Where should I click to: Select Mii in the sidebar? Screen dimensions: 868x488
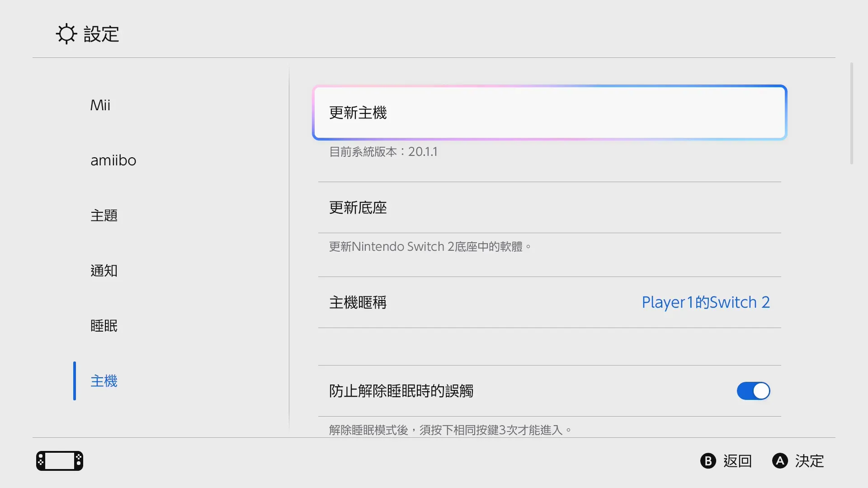[100, 105]
